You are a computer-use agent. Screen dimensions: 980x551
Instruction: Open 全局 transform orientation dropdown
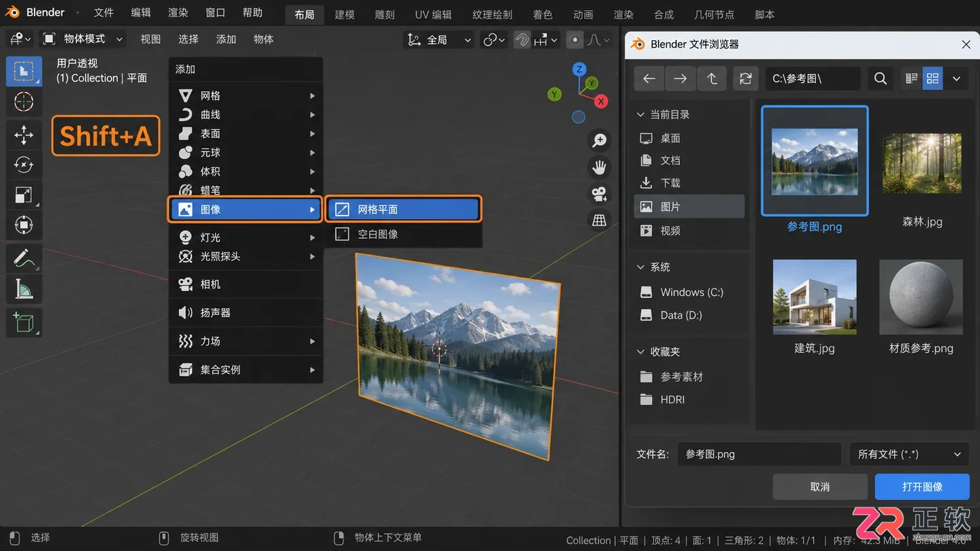click(439, 40)
